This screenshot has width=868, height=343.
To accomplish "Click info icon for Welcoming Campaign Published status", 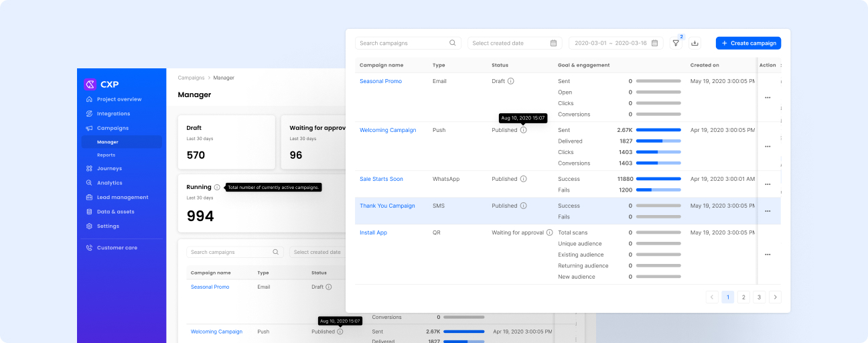I will click(x=523, y=130).
